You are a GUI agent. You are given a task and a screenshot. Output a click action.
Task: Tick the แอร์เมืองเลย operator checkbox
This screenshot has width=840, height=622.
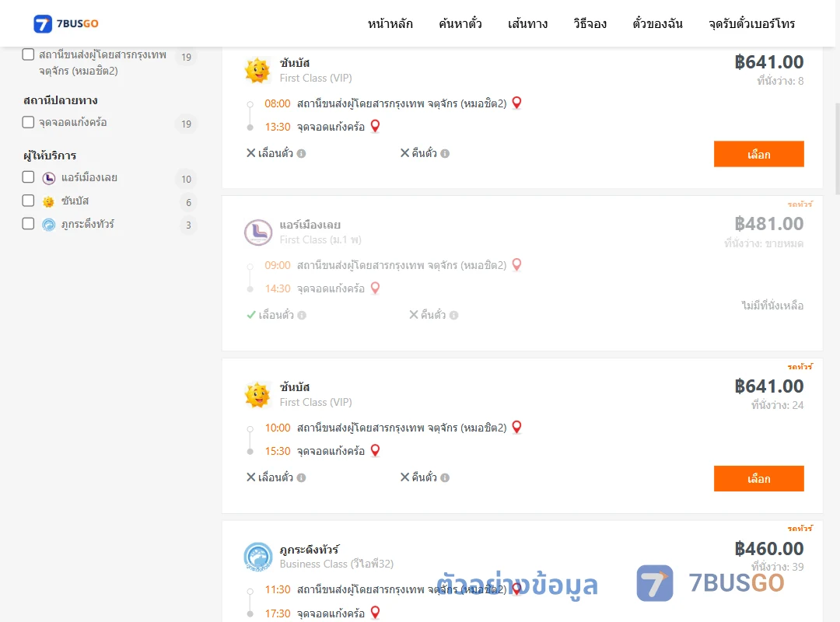coord(29,177)
